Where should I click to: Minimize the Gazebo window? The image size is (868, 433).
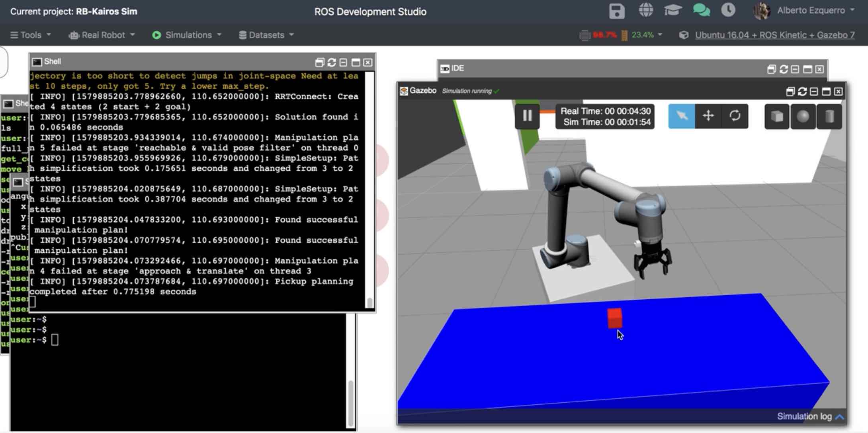pos(814,92)
